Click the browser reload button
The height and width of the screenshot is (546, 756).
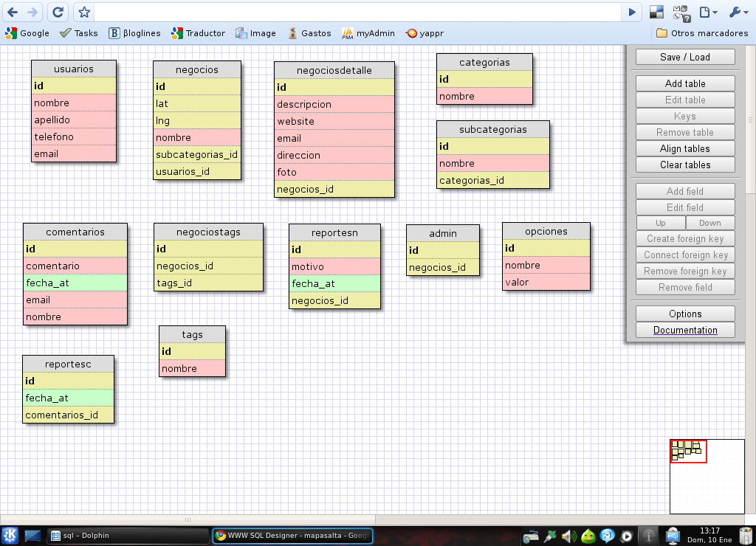tap(58, 12)
